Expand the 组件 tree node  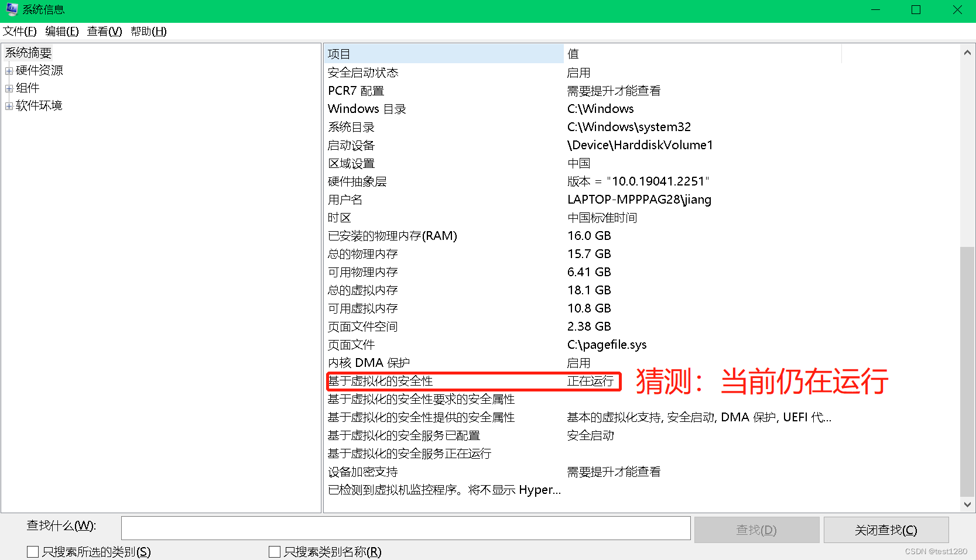(x=9, y=88)
